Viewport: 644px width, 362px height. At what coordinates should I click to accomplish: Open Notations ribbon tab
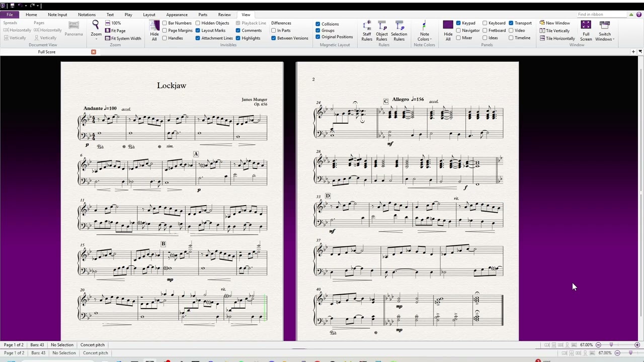(87, 15)
